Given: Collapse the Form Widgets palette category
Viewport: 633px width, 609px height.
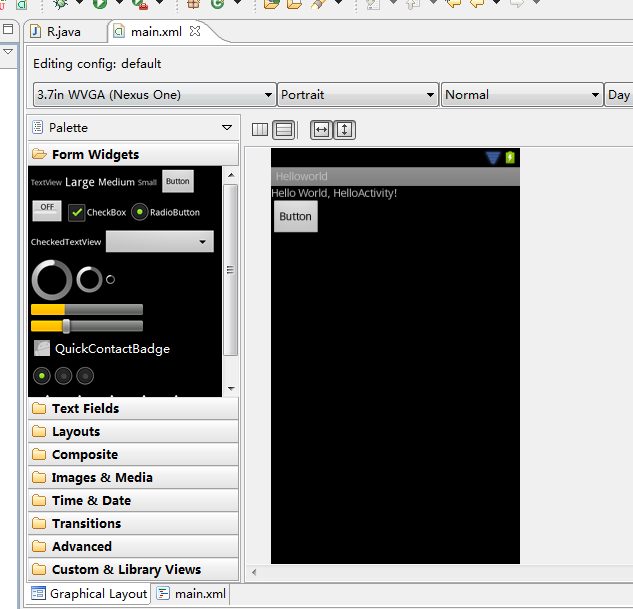Looking at the screenshot, I should (133, 154).
